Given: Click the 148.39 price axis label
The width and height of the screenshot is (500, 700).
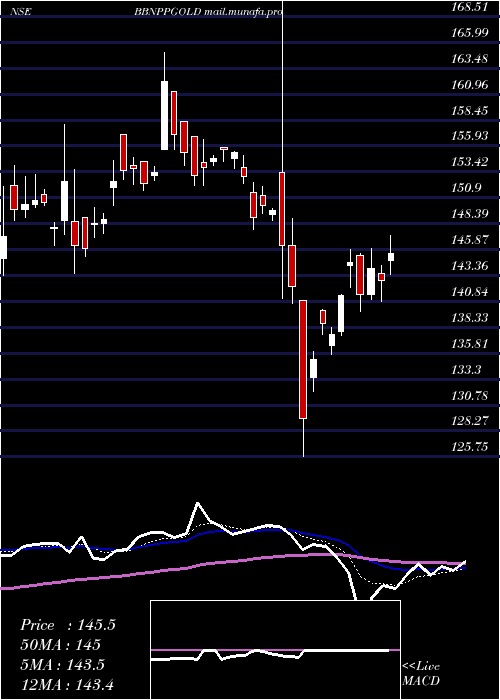Looking at the screenshot, I should pos(470,214).
